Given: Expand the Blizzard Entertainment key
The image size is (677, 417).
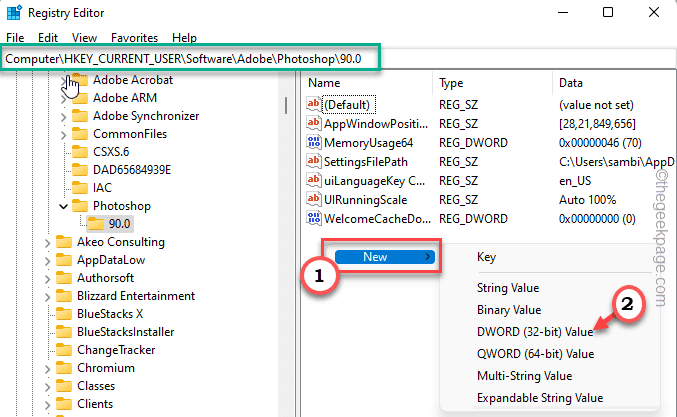Looking at the screenshot, I should click(x=47, y=297).
